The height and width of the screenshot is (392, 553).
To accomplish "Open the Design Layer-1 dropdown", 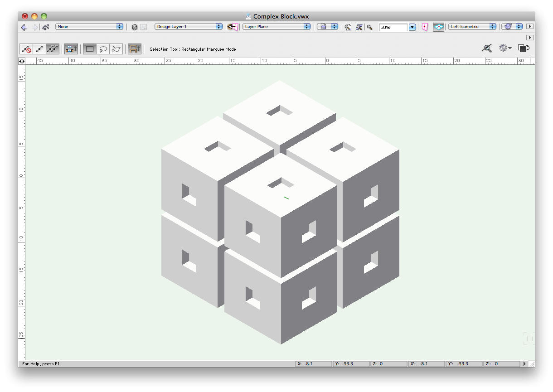I will [189, 27].
